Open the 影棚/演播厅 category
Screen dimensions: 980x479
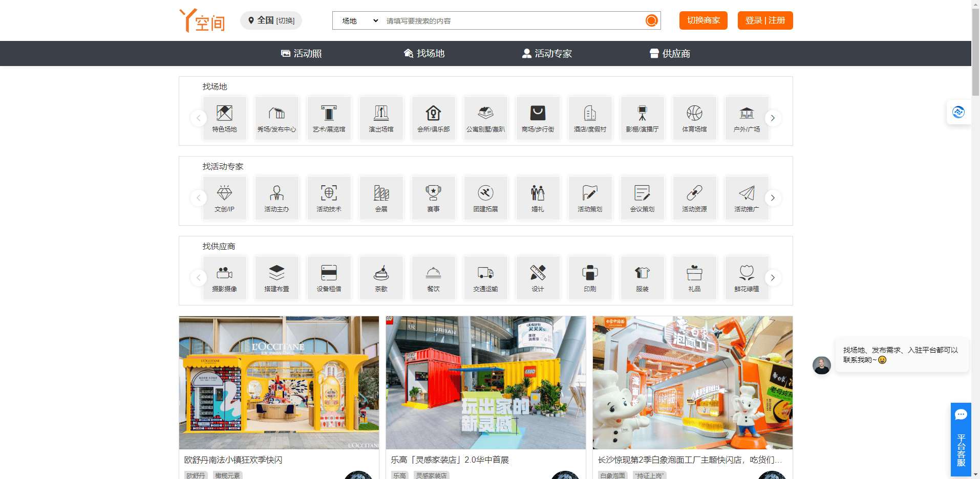click(x=642, y=118)
